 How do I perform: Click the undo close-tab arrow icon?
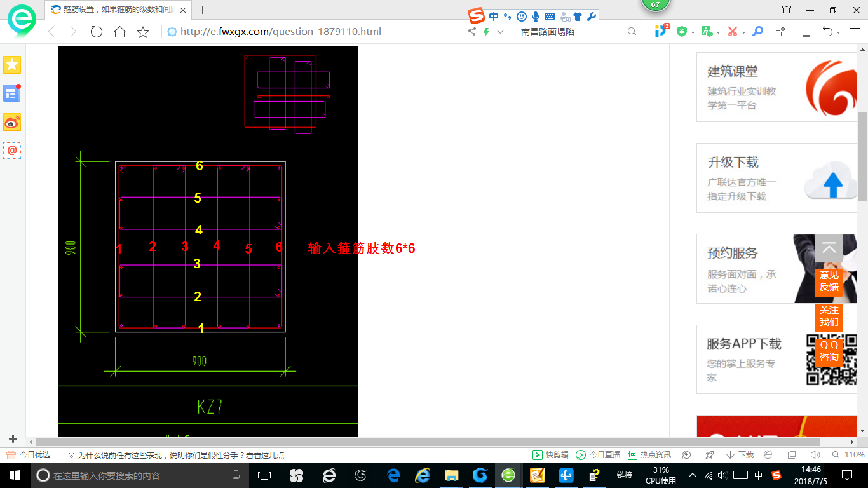pyautogui.click(x=827, y=32)
